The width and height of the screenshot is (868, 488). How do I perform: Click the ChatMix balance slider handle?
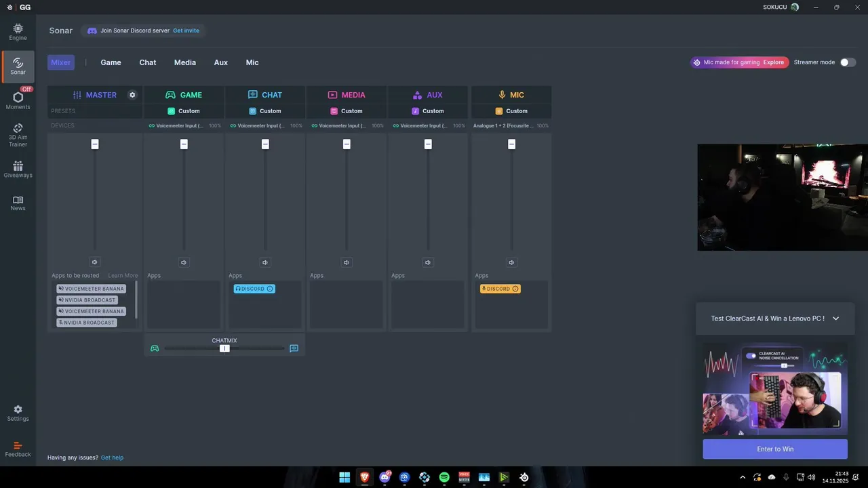[x=224, y=348]
